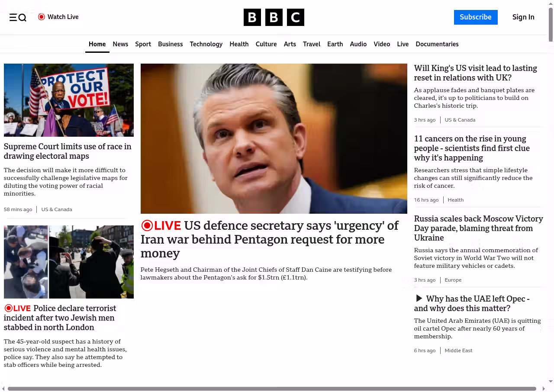The width and height of the screenshot is (554, 392).
Task: Sign in to your BBC account
Action: 523,17
